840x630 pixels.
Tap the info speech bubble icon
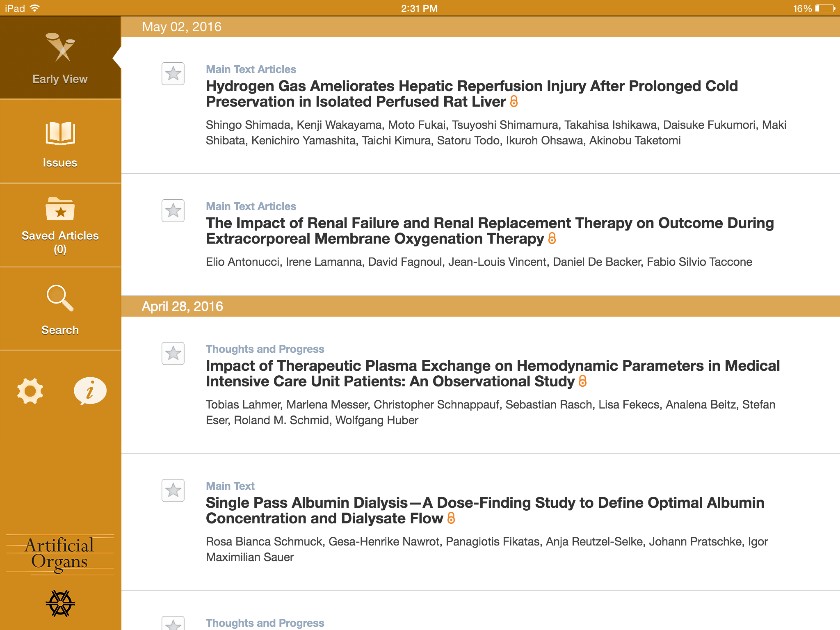[90, 391]
